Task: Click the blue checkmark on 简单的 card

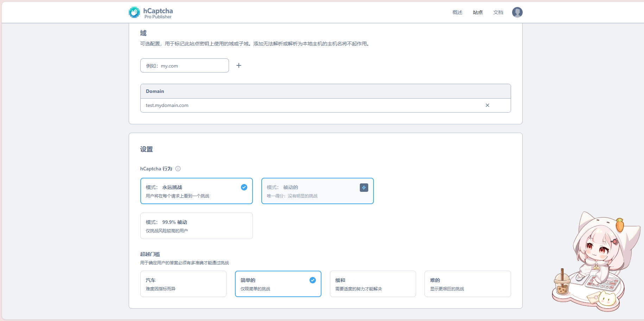Action: click(x=312, y=280)
